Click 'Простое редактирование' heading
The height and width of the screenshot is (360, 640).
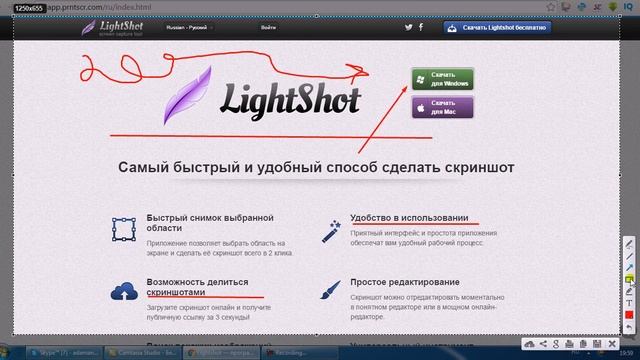click(404, 282)
